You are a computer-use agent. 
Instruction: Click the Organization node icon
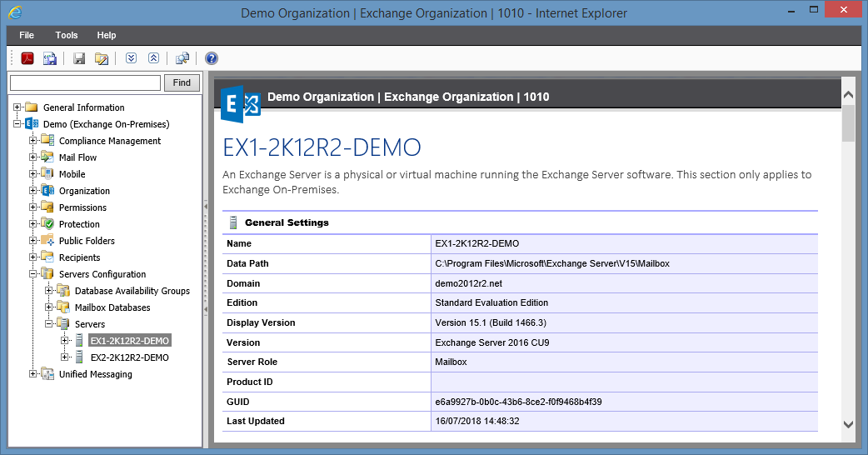47,190
